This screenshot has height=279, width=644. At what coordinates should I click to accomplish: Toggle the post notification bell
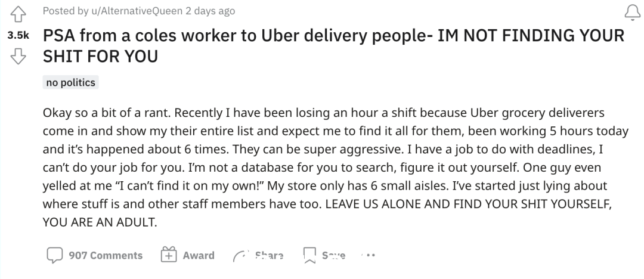coord(633,13)
